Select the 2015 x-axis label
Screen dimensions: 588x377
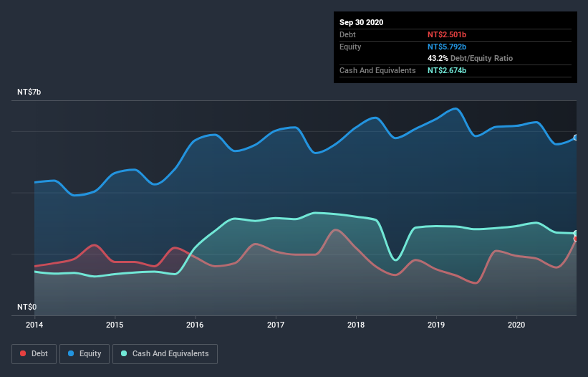tap(115, 325)
